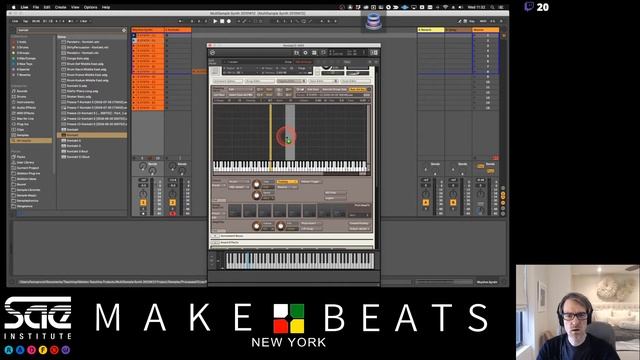Toggle red arm button on track 2
Viewport: 640px width, 360px height.
(173, 213)
